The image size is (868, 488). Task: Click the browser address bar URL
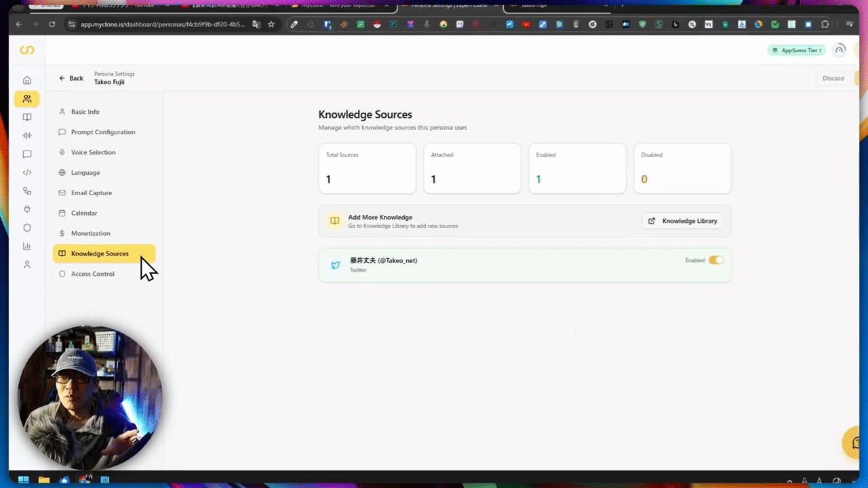[163, 24]
